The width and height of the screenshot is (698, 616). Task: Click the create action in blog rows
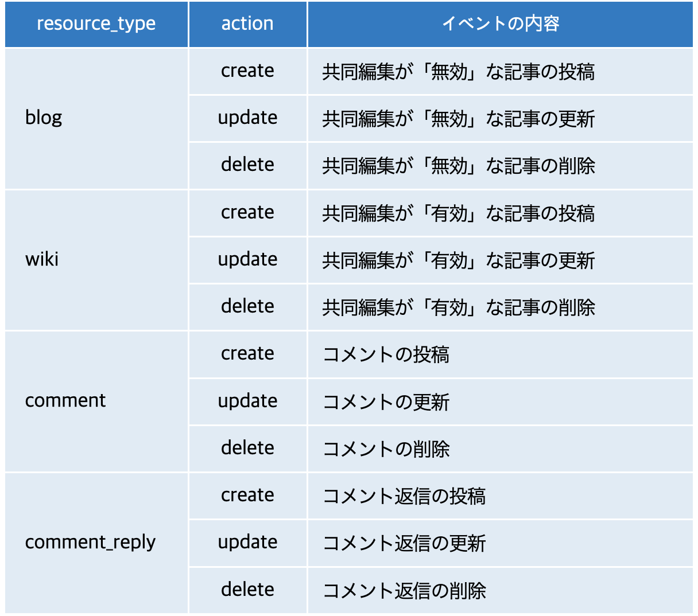pyautogui.click(x=247, y=71)
